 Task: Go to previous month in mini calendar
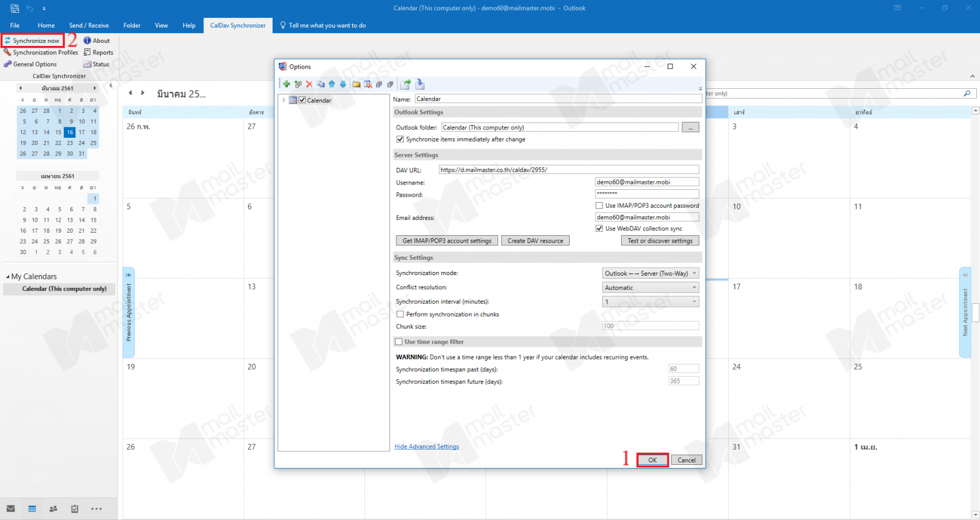20,88
